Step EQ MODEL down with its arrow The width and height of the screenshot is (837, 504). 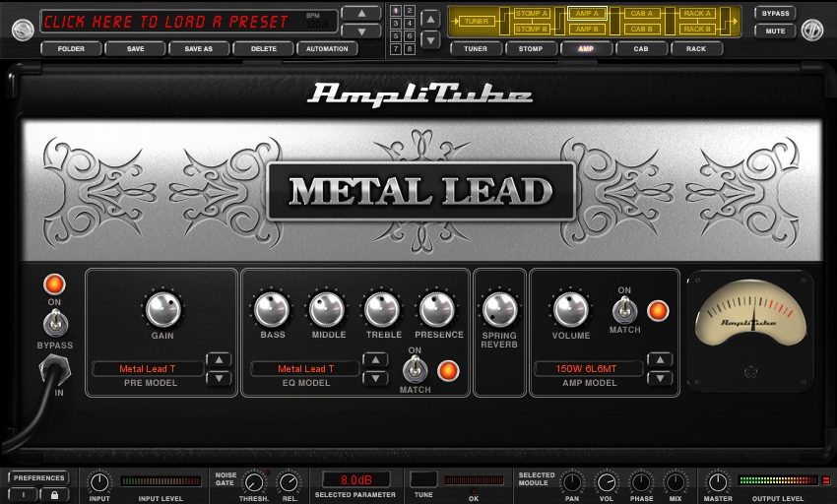375,378
